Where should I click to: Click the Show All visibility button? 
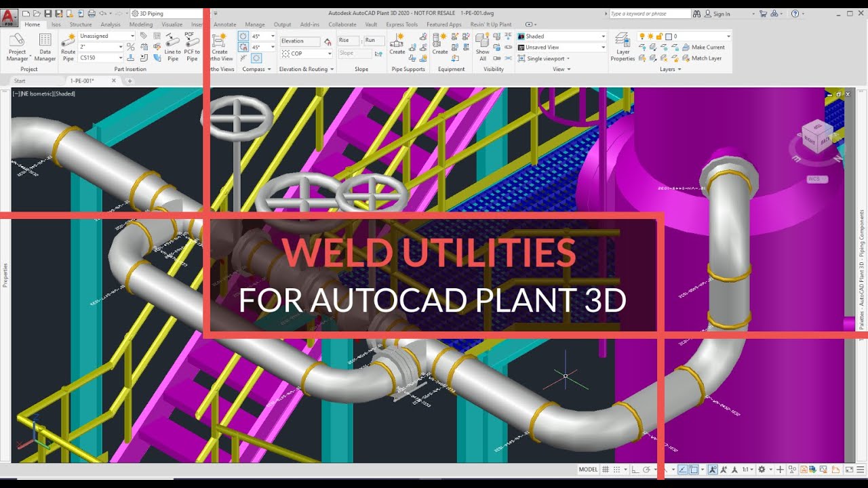(x=482, y=47)
